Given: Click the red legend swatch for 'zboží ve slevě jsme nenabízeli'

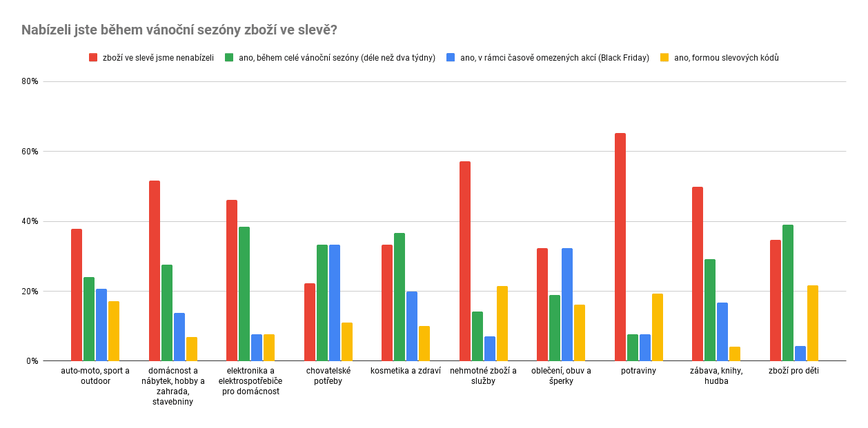Looking at the screenshot, I should [x=93, y=58].
